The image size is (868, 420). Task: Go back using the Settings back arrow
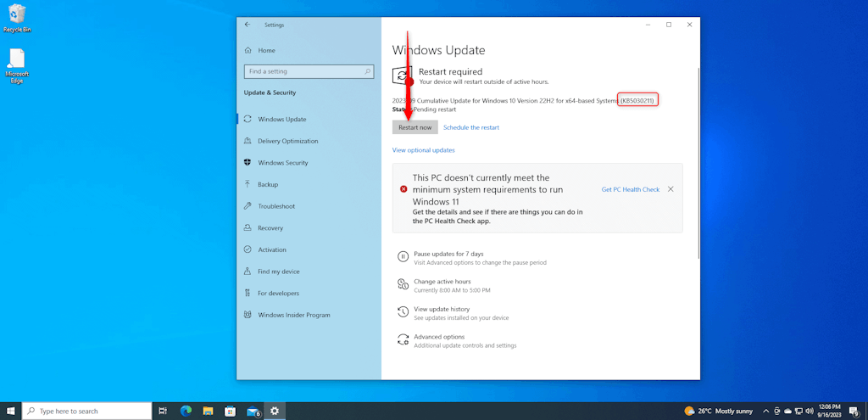coord(248,25)
